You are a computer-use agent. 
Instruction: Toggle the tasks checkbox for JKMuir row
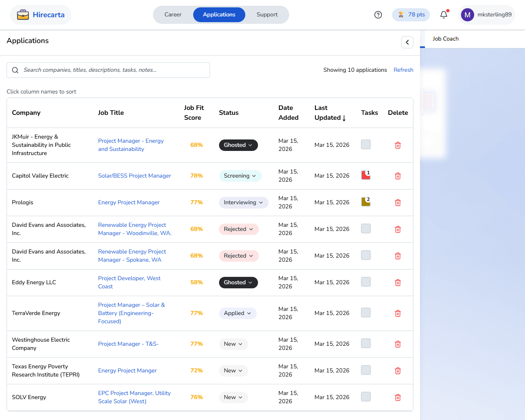pyautogui.click(x=365, y=144)
